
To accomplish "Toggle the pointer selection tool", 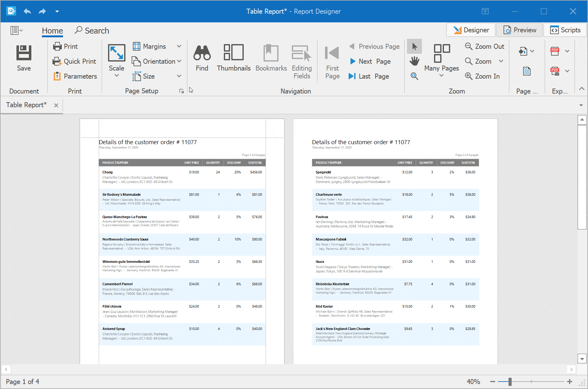I will (414, 46).
